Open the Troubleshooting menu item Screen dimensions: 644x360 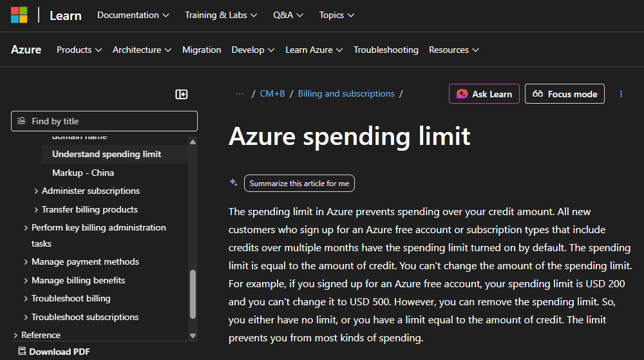[x=386, y=50]
